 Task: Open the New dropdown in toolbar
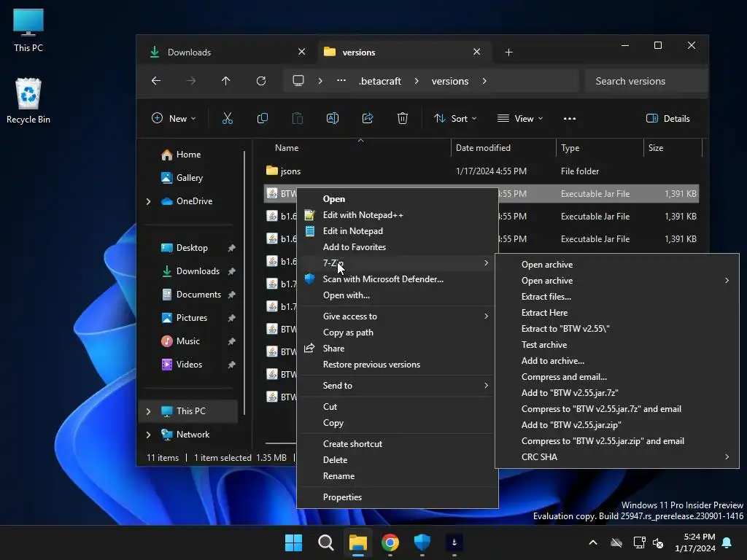(174, 119)
